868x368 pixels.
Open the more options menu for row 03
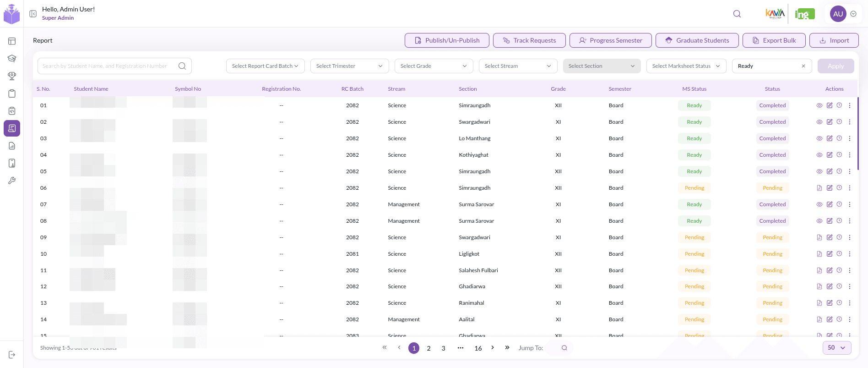(x=850, y=138)
